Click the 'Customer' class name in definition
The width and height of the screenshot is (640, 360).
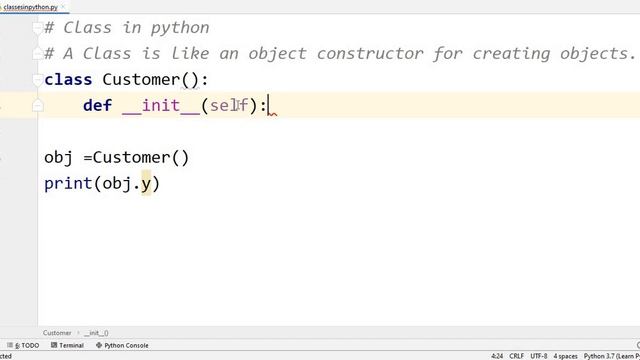(141, 80)
